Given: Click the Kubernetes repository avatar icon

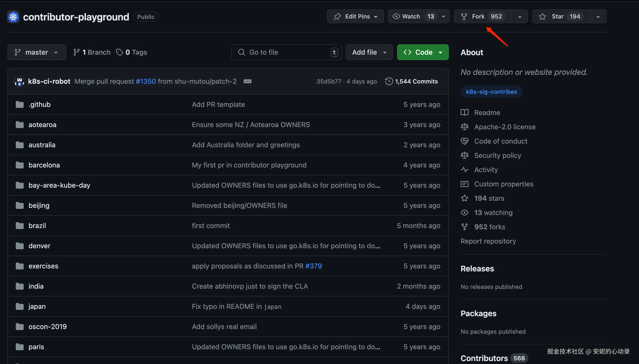Looking at the screenshot, I should pyautogui.click(x=13, y=17).
